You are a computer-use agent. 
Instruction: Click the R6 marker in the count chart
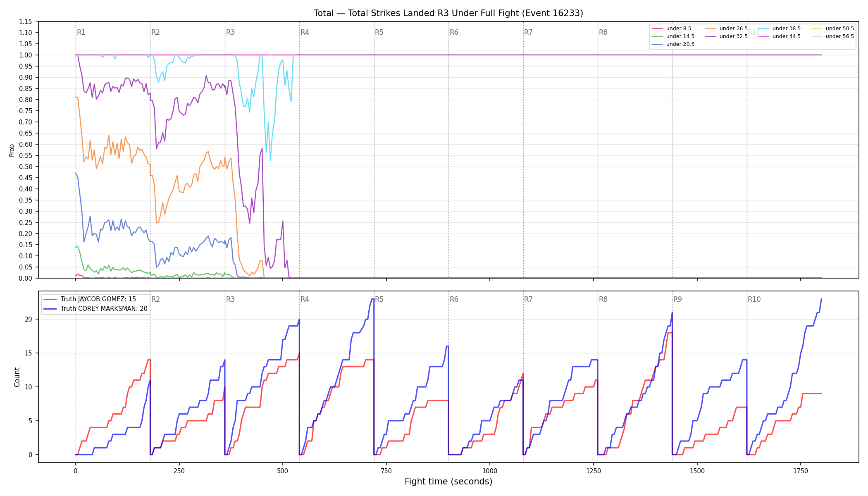click(454, 299)
